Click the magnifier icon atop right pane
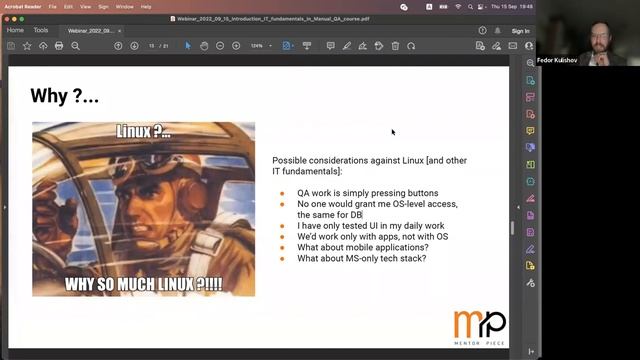The image size is (640, 360). (x=530, y=63)
